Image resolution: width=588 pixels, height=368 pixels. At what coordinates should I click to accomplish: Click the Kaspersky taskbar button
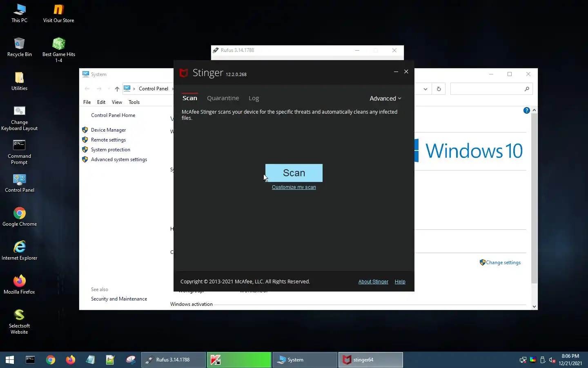(x=239, y=360)
